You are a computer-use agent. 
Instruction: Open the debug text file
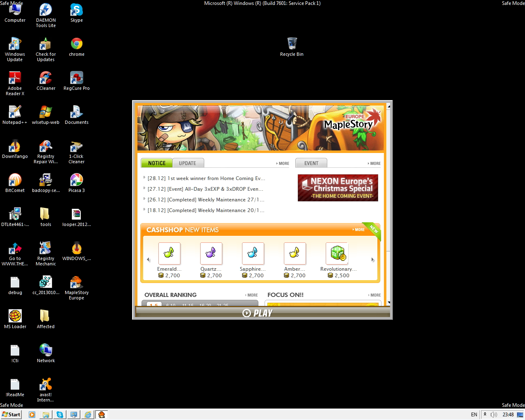pos(15,285)
